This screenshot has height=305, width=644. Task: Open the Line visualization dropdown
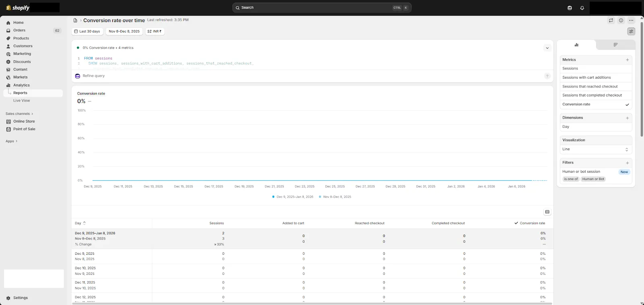(x=596, y=149)
